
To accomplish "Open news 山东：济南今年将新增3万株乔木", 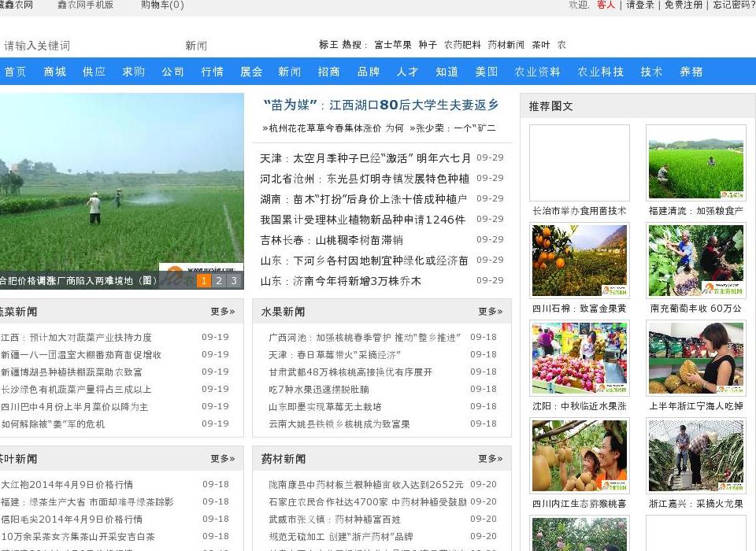I will 340,281.
